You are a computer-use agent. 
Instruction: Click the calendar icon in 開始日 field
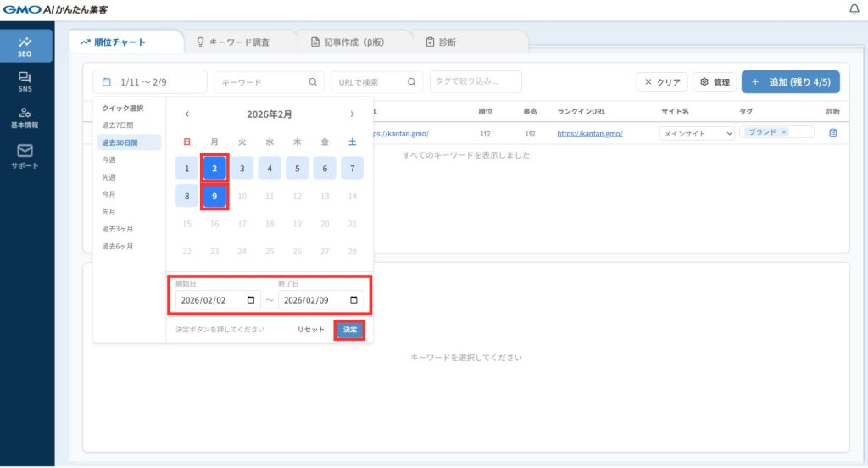tap(251, 300)
